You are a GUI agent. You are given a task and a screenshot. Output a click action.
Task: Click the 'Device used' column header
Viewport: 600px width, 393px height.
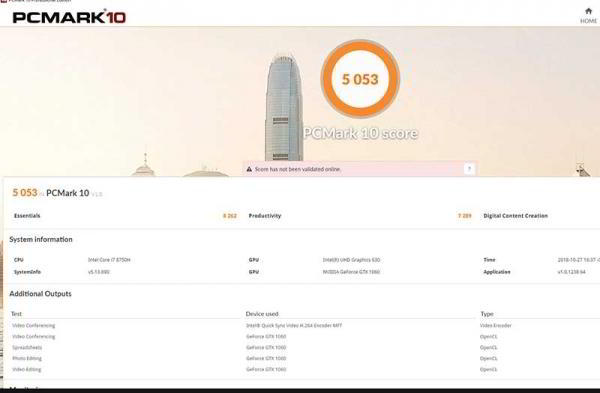coord(262,314)
